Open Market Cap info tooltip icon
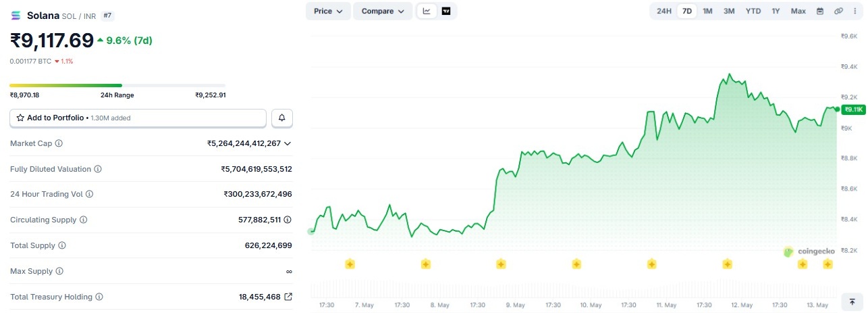Image resolution: width=868 pixels, height=313 pixels. [59, 143]
